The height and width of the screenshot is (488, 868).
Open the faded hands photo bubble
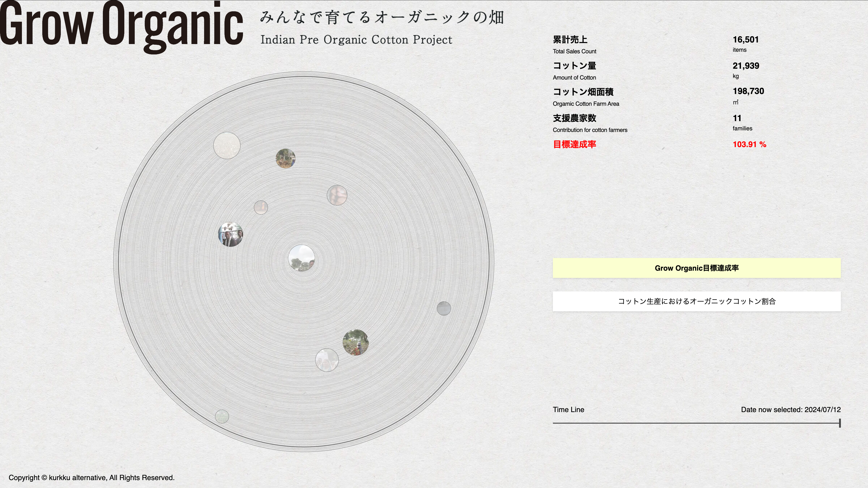(x=337, y=195)
